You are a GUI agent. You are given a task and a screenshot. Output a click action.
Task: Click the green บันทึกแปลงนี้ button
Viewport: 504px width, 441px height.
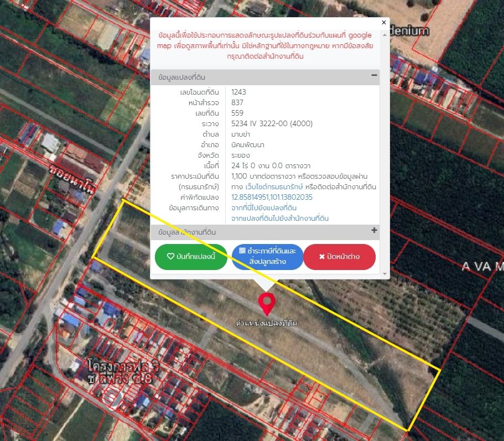191,257
